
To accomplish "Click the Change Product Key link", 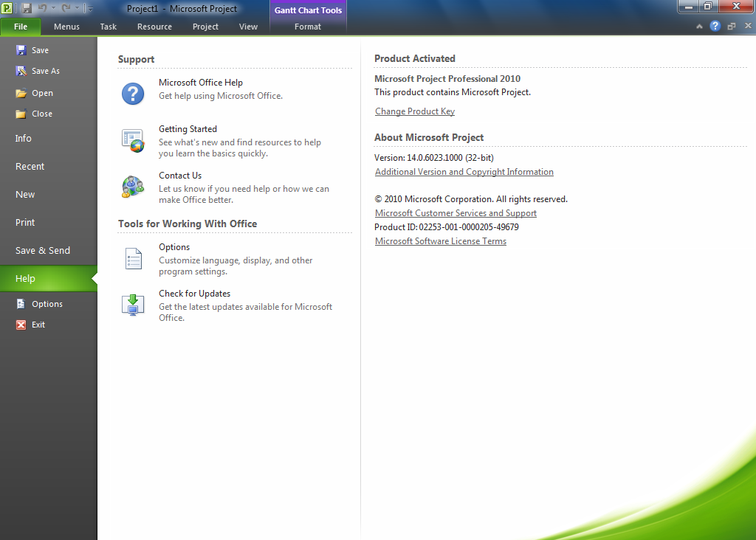I will click(415, 111).
